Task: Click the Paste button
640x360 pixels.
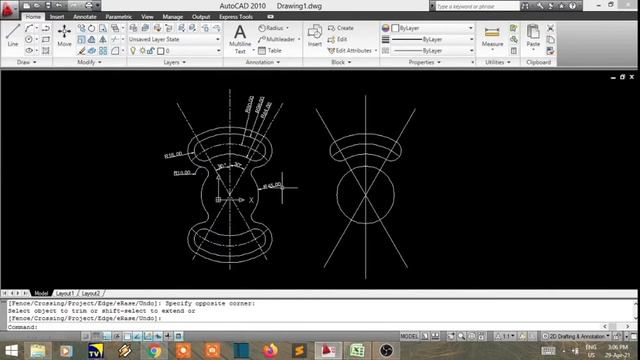Action: pyautogui.click(x=533, y=36)
